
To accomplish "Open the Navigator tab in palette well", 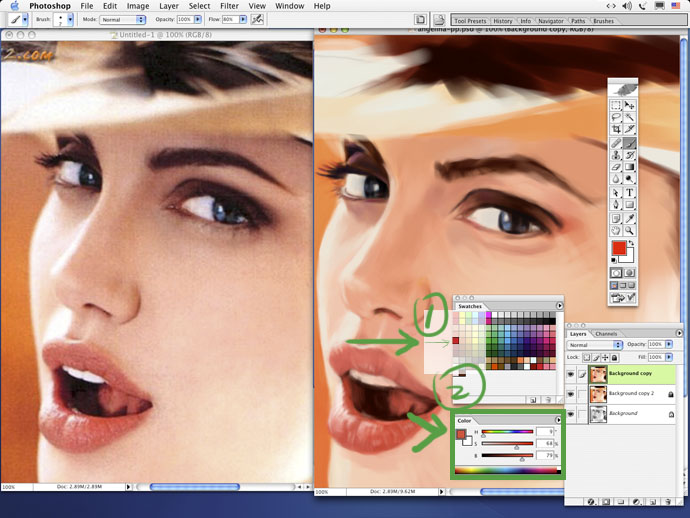I will 551,21.
